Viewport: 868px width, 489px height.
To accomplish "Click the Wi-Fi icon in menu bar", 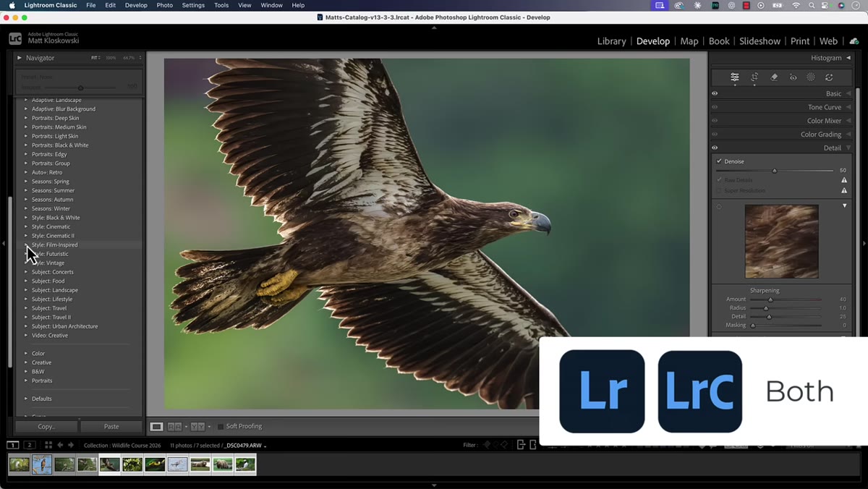I will [796, 5].
